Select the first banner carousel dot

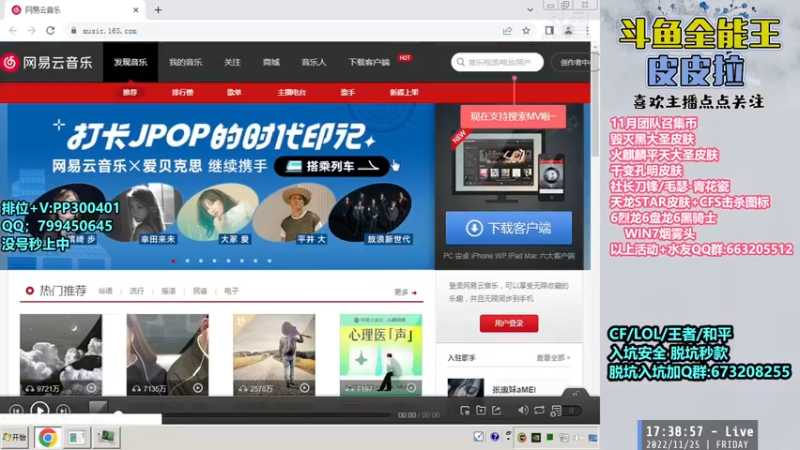174,261
